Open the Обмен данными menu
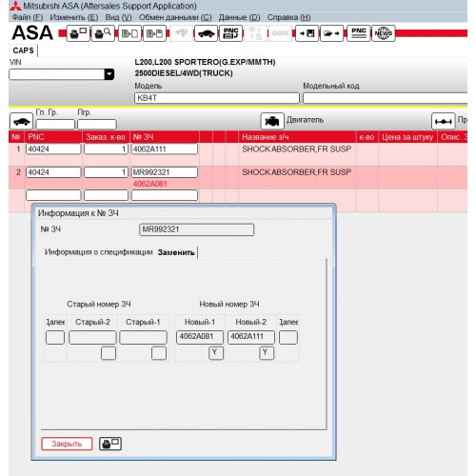 (x=175, y=17)
